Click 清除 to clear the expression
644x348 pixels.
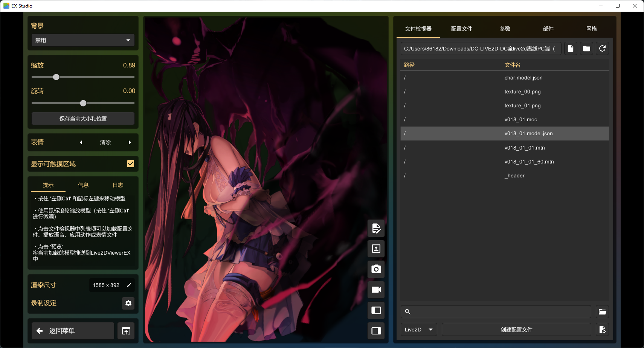[105, 142]
